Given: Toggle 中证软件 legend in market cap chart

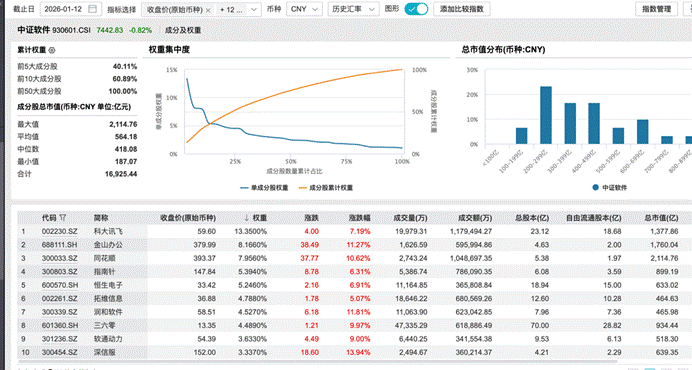Looking at the screenshot, I should tap(609, 188).
